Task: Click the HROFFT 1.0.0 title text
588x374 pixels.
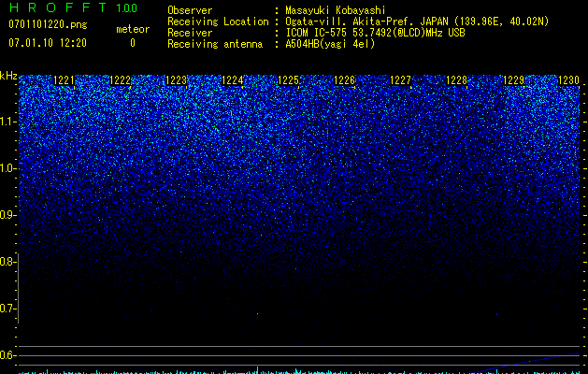Action: [73, 7]
